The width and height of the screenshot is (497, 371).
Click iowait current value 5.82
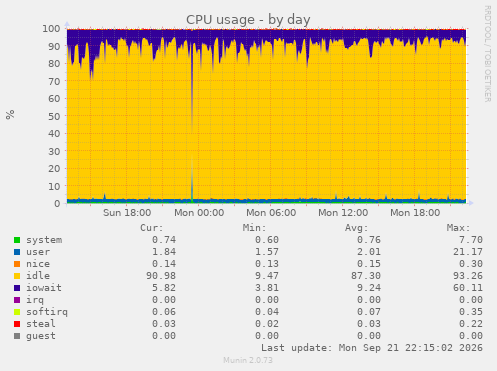point(164,288)
